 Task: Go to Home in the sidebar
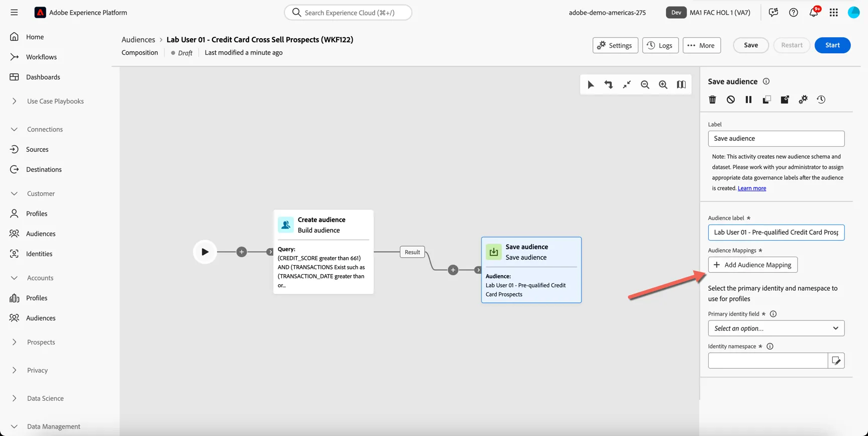pyautogui.click(x=35, y=37)
